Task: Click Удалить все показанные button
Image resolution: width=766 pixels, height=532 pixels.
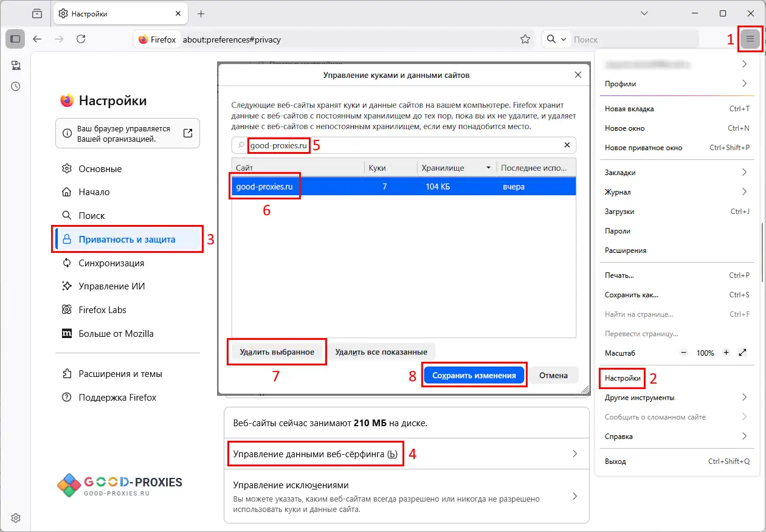Action: [x=381, y=352]
